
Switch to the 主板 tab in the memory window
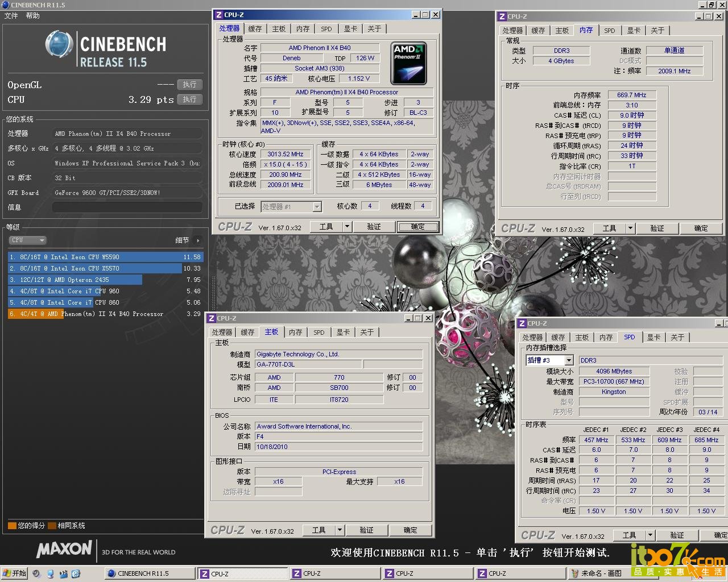coord(562,31)
